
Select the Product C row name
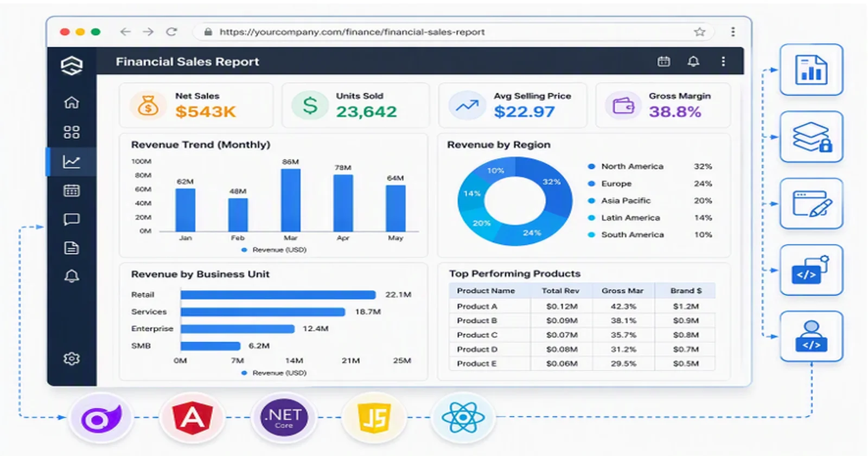click(x=477, y=335)
